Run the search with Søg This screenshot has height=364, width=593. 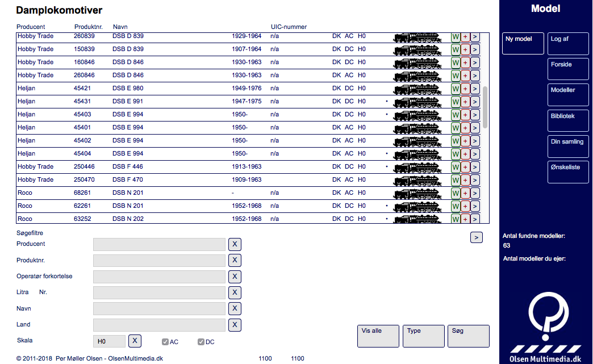click(469, 336)
